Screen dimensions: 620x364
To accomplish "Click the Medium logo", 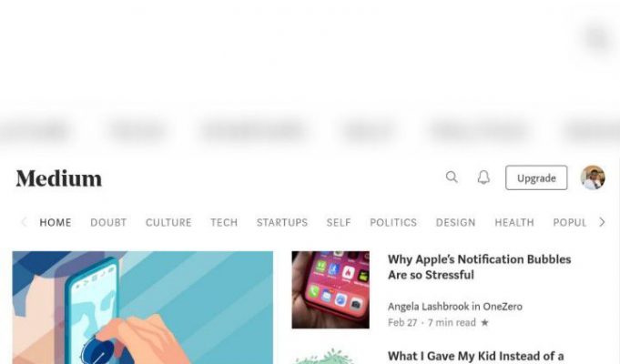I will [x=59, y=178].
